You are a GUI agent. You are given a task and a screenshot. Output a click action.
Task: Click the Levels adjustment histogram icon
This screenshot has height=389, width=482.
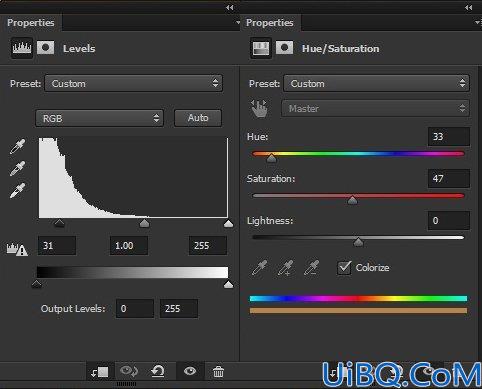22,48
